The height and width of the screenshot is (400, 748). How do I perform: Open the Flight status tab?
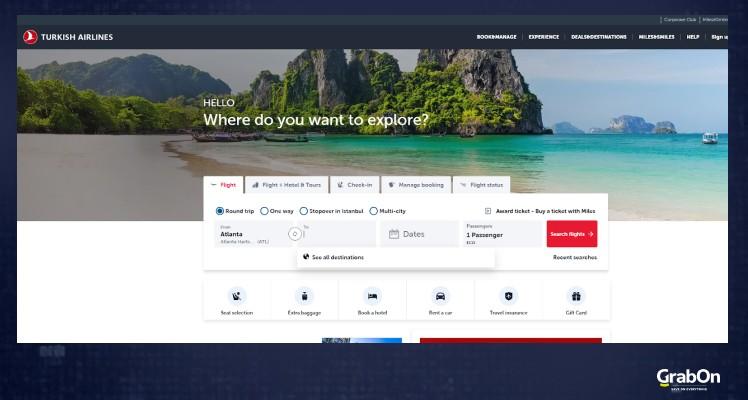click(481, 185)
